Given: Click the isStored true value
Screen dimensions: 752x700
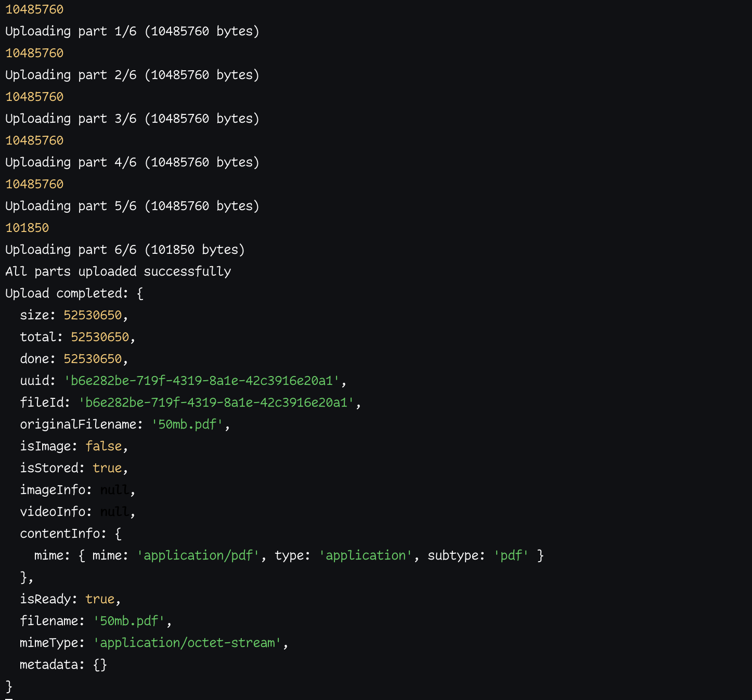Looking at the screenshot, I should [x=107, y=468].
